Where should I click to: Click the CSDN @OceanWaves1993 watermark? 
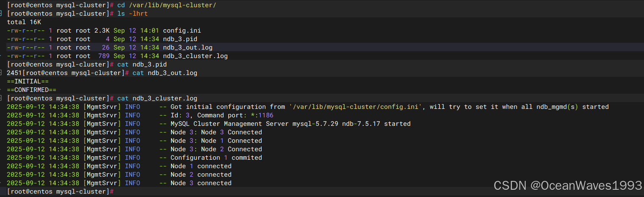(x=568, y=185)
